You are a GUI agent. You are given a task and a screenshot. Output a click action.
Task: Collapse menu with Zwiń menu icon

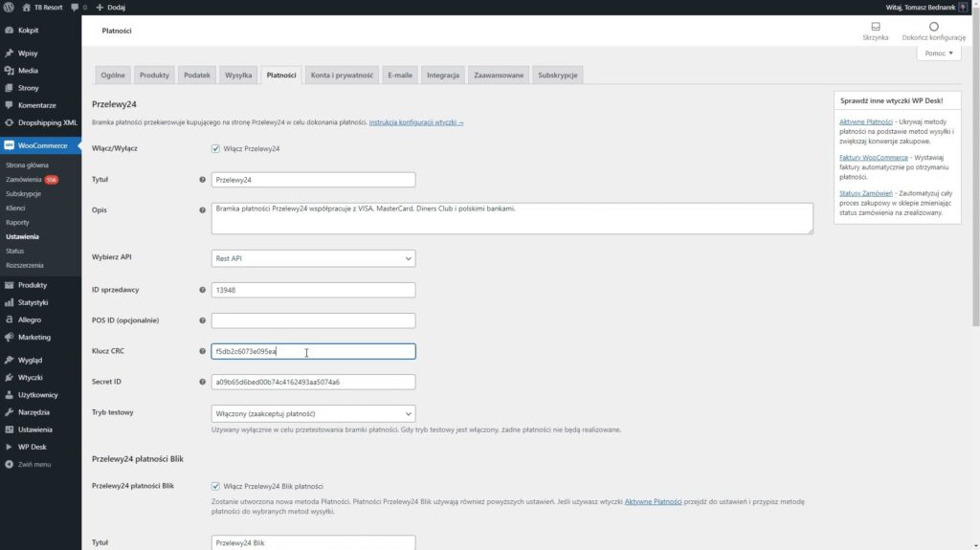coord(9,464)
